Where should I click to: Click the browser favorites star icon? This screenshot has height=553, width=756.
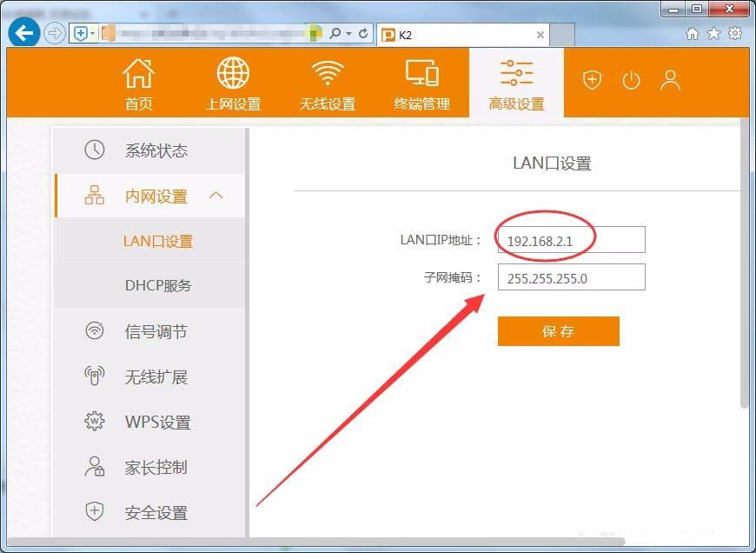click(715, 35)
